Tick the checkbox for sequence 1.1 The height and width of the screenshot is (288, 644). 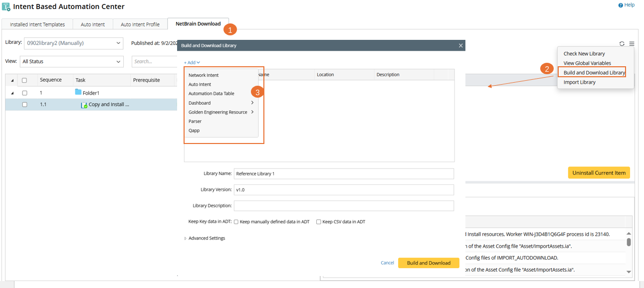coord(24,105)
